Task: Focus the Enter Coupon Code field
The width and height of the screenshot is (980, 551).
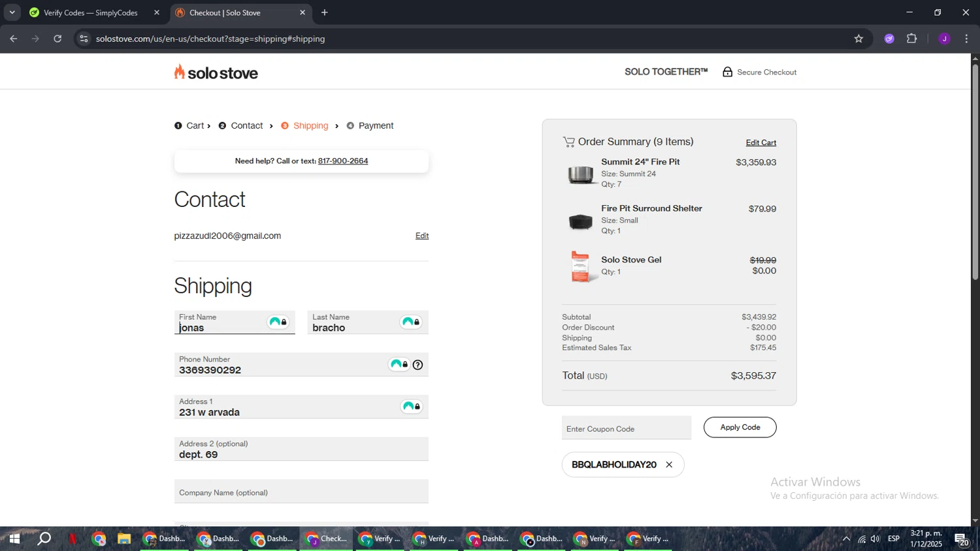Action: pos(627,428)
